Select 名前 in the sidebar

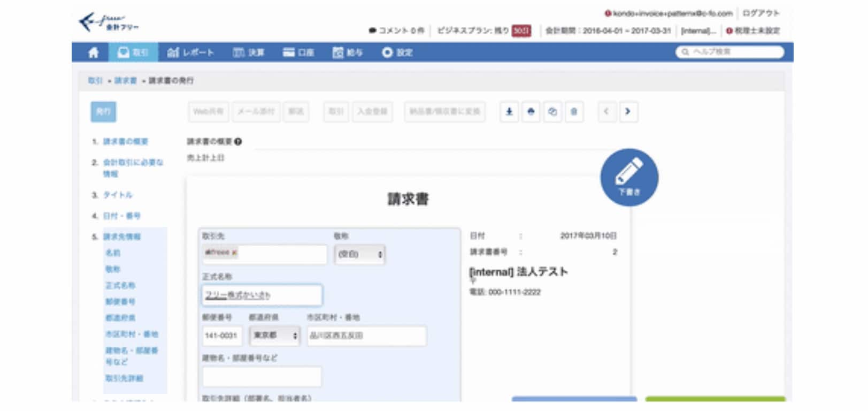pyautogui.click(x=113, y=253)
